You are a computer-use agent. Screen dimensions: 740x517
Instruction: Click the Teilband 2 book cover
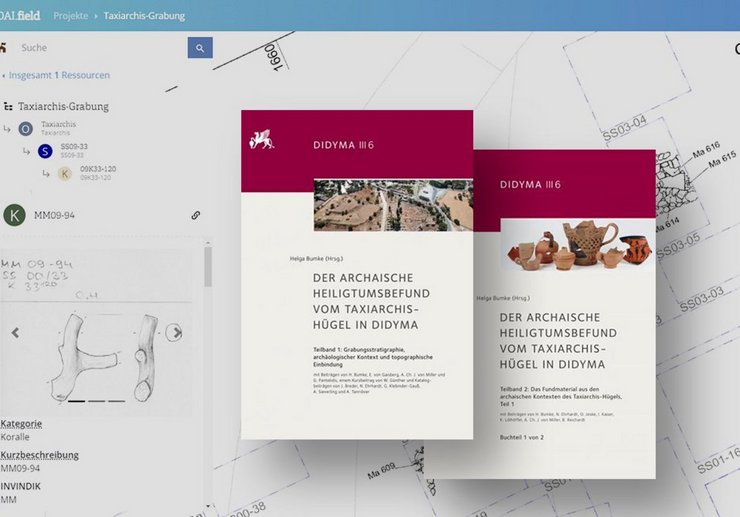(564, 314)
